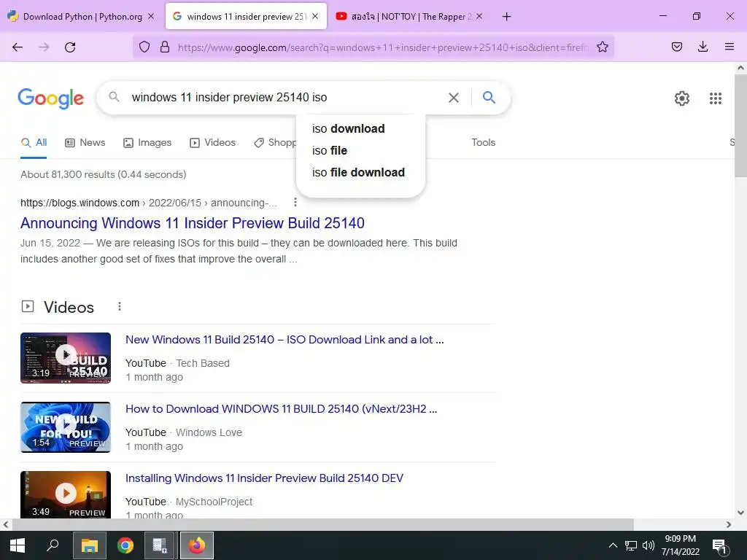Go back using the browser back arrow
747x560 pixels.
coord(18,47)
